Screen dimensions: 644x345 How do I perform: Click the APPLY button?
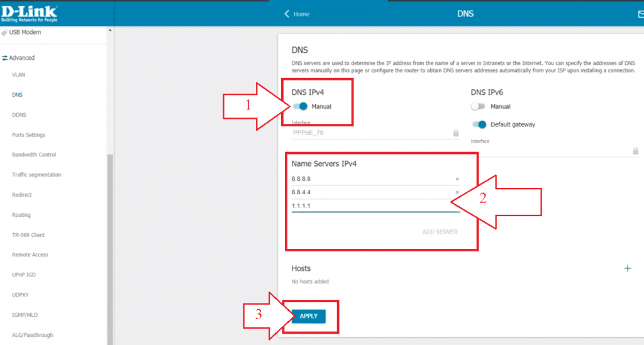tap(308, 316)
